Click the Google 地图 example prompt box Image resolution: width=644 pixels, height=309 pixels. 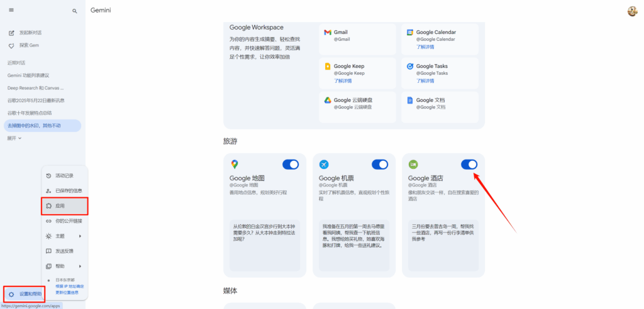(265, 246)
